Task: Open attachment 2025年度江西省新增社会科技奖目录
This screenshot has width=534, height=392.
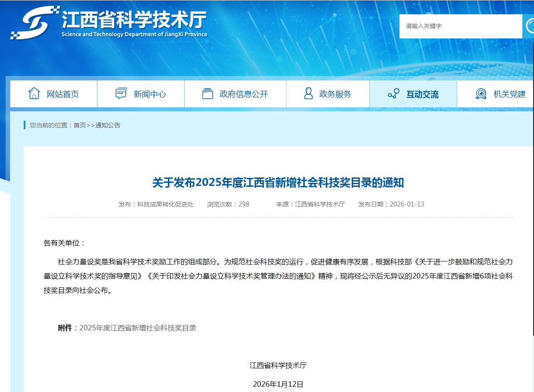Action: tap(138, 328)
